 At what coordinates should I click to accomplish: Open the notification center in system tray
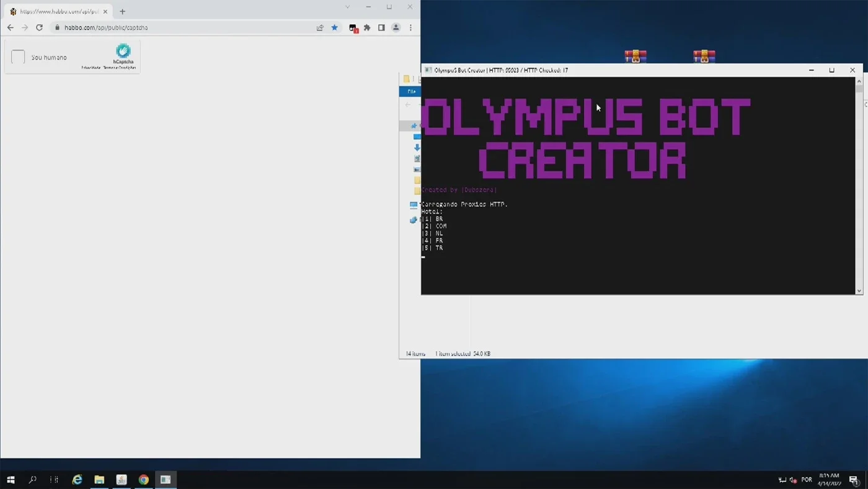point(854,480)
